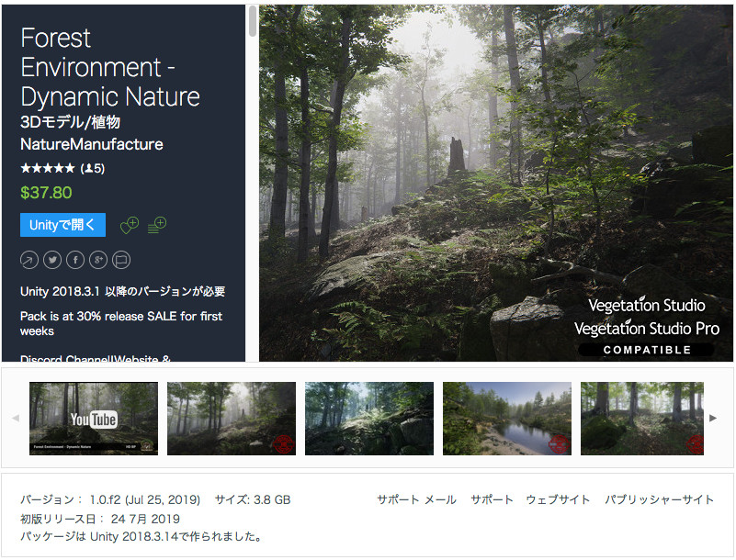Click the five-star rating
Screen dimensions: 736x560
(48, 168)
